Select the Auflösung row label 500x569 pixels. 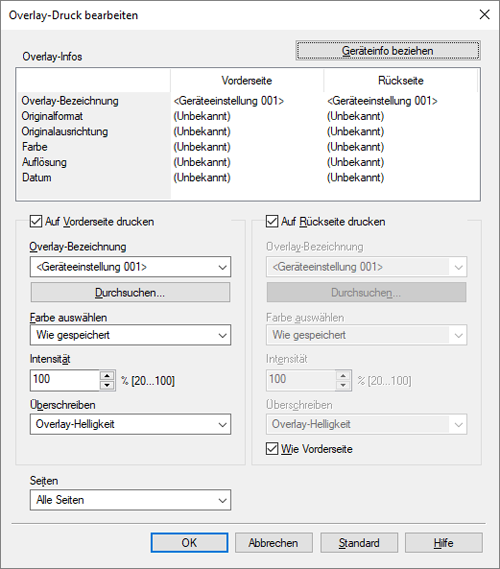[x=44, y=162]
